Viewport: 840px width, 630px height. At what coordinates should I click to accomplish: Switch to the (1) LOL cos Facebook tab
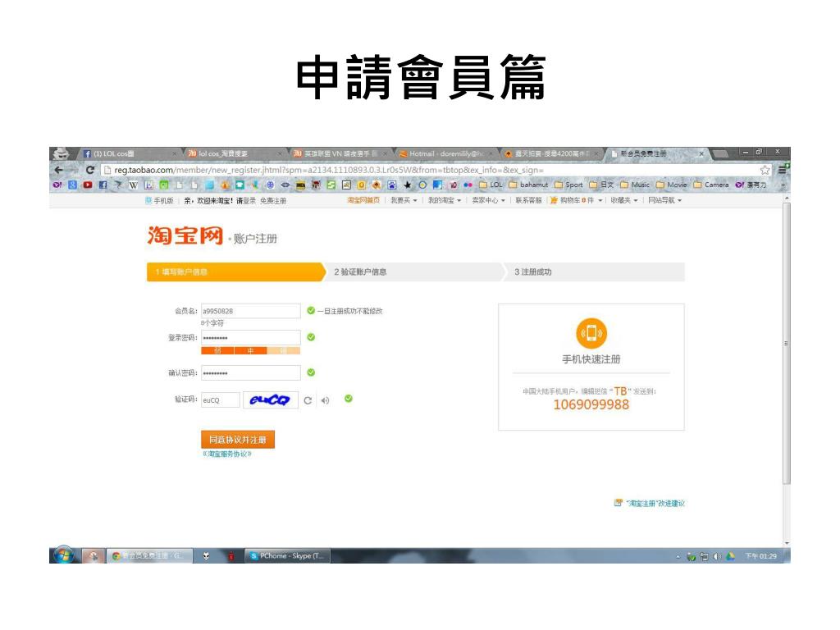click(129, 153)
